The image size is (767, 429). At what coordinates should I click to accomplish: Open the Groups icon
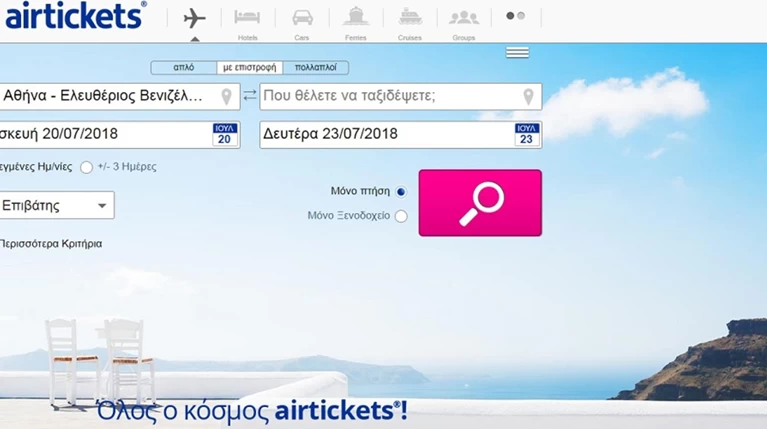pos(464,18)
